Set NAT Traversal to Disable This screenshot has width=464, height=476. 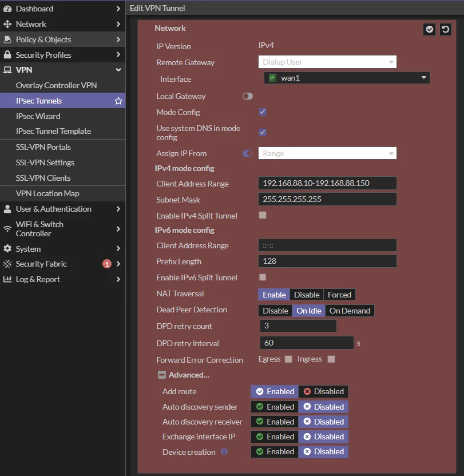click(307, 295)
